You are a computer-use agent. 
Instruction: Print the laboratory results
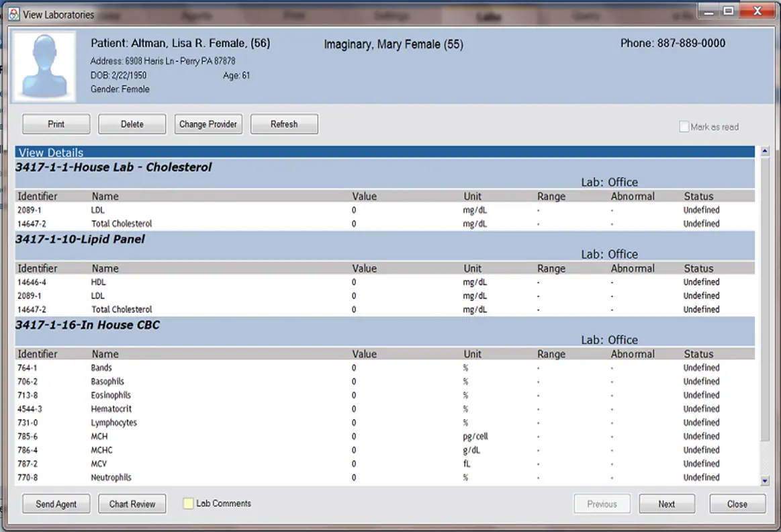coord(56,124)
